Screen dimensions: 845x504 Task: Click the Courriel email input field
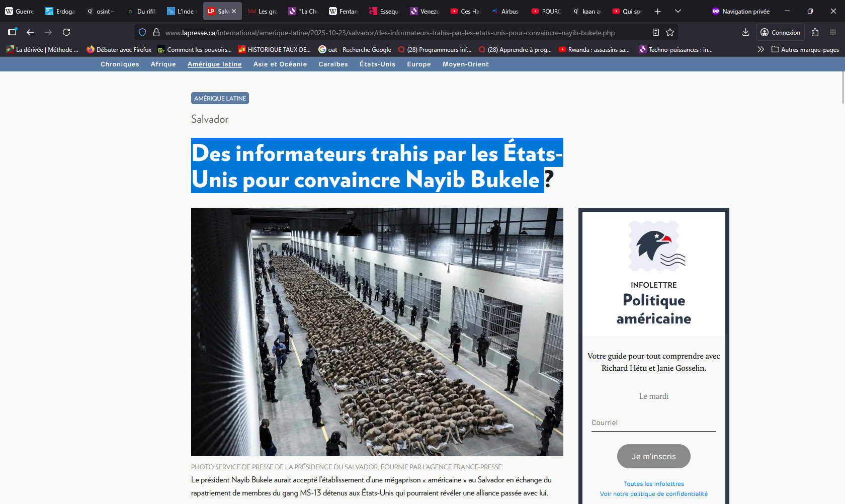pos(653,423)
